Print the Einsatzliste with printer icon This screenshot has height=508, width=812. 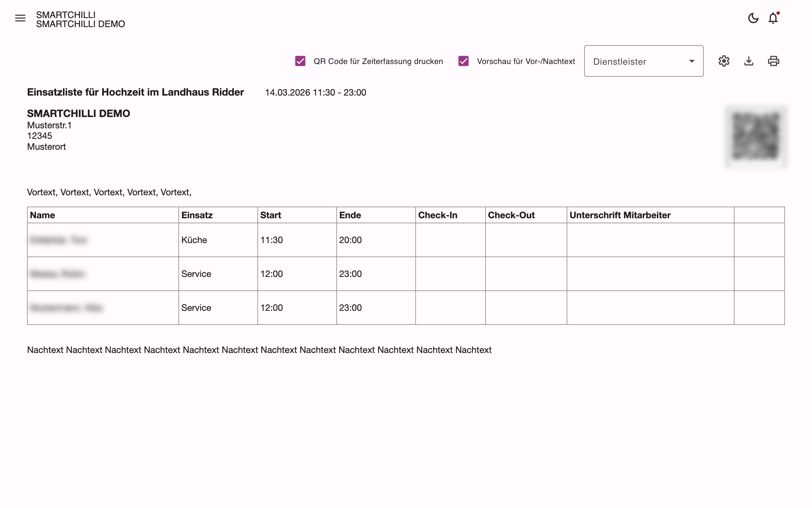[774, 61]
